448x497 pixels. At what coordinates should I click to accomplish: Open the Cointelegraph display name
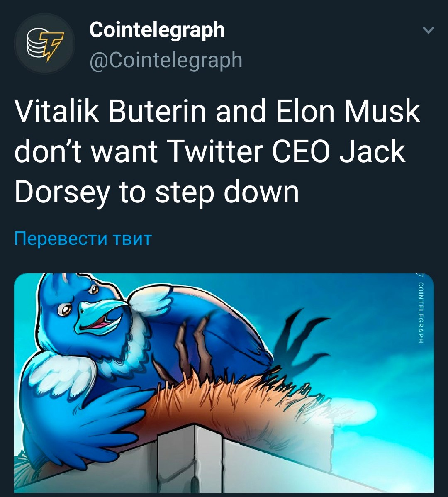(157, 30)
